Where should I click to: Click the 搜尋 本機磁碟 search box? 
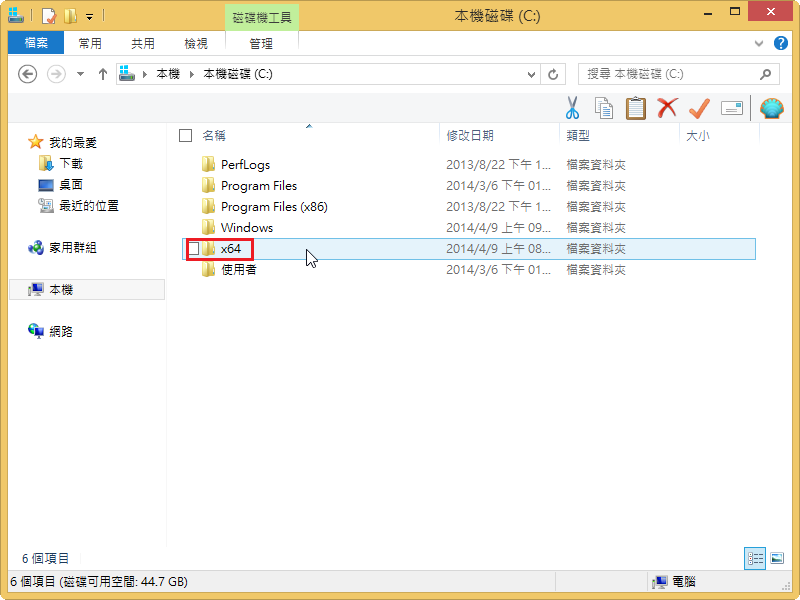point(670,74)
